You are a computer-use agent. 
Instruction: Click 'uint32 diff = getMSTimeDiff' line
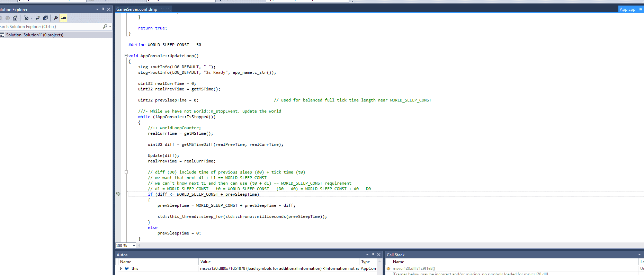point(215,144)
